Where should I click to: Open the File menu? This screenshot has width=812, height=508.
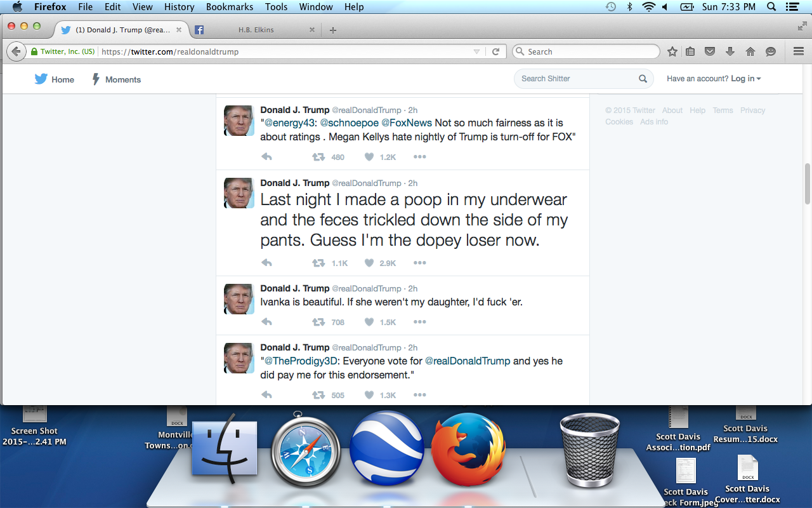[x=85, y=7]
